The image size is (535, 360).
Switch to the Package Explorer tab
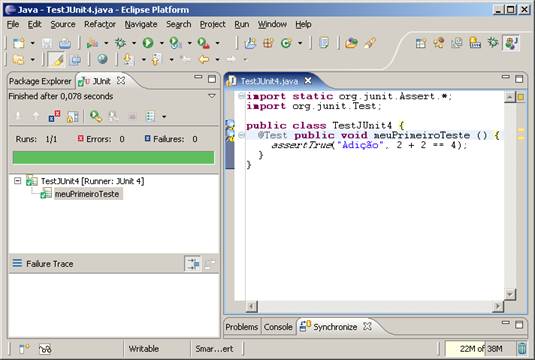tap(40, 81)
